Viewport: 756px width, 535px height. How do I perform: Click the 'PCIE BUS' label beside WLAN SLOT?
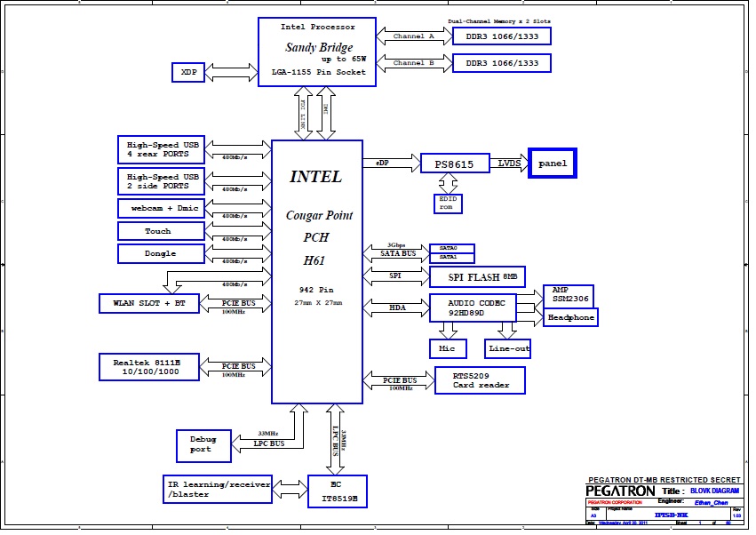238,303
